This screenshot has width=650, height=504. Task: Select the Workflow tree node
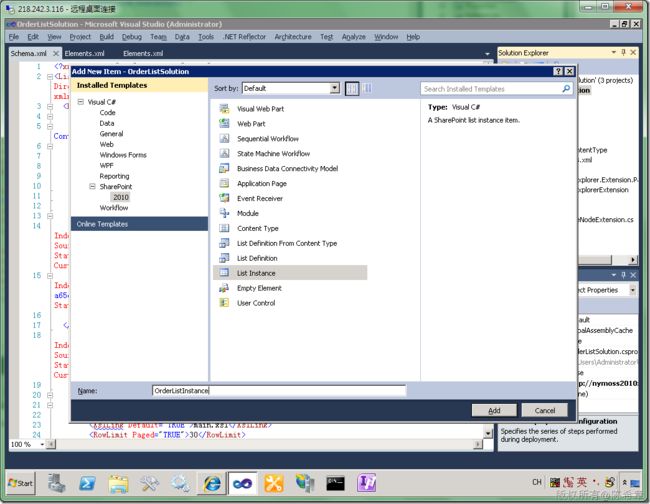(114, 208)
